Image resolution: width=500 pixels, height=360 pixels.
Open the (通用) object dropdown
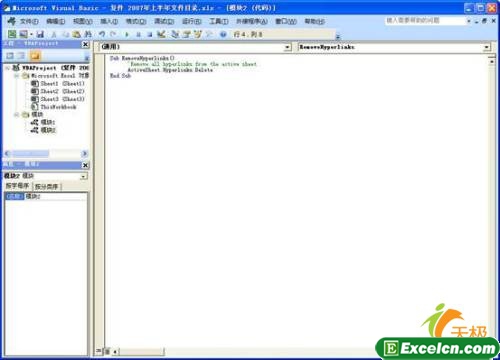coord(287,47)
